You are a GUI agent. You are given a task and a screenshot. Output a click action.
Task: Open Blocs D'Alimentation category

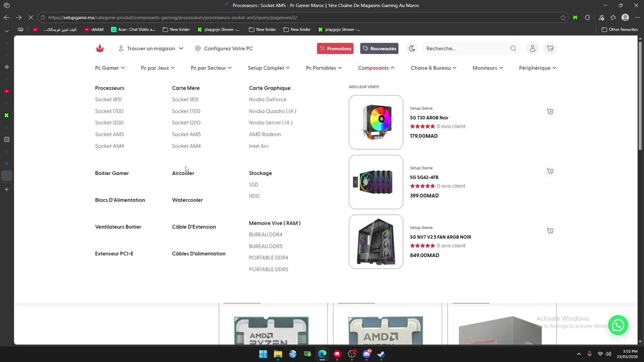point(120,200)
